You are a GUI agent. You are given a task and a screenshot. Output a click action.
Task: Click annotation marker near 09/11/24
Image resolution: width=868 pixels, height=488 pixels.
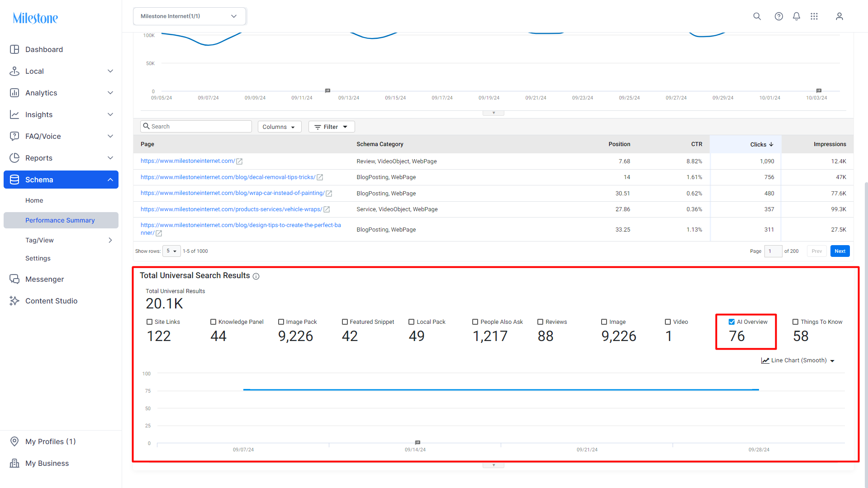tap(327, 90)
